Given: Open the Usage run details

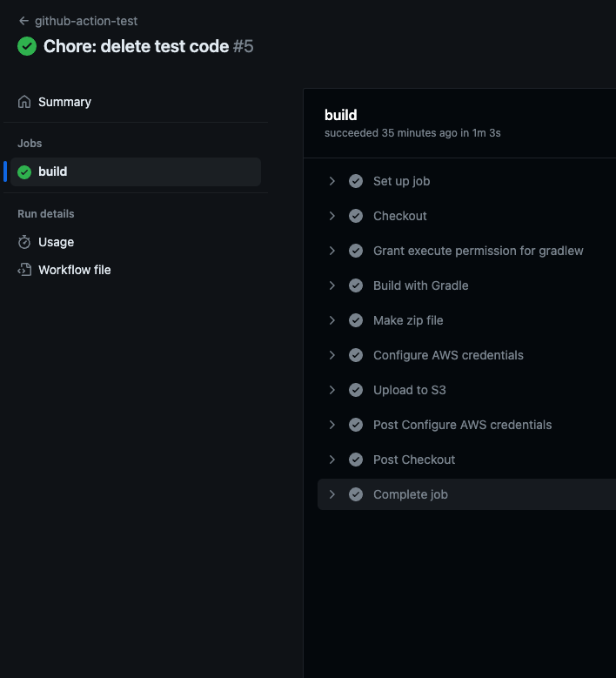Looking at the screenshot, I should point(57,242).
